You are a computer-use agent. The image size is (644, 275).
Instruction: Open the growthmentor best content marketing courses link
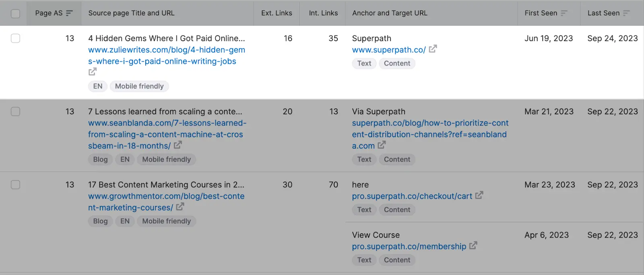coord(166,201)
